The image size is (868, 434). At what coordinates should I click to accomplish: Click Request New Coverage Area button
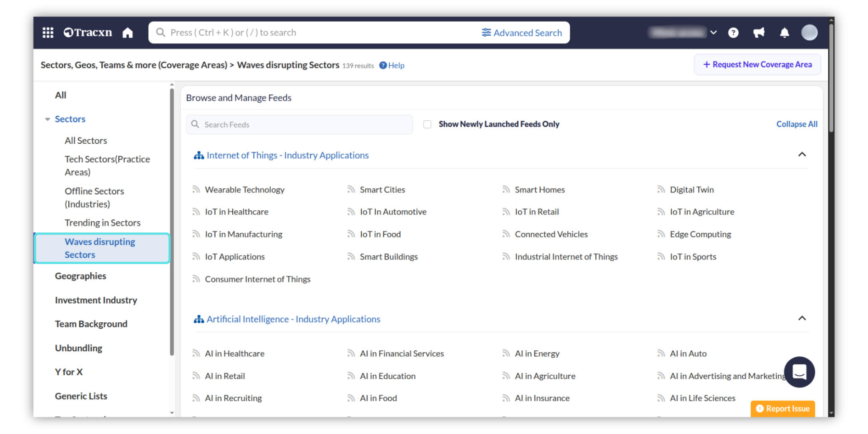pyautogui.click(x=757, y=65)
